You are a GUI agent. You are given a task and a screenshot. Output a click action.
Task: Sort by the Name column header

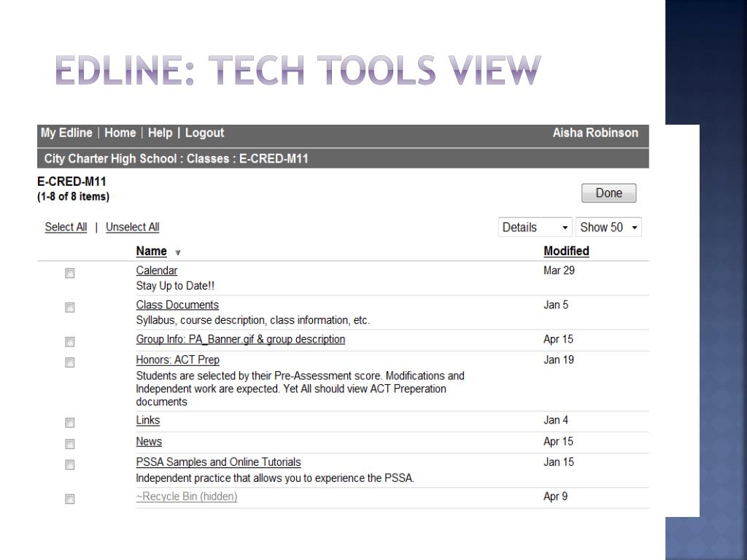[x=152, y=251]
